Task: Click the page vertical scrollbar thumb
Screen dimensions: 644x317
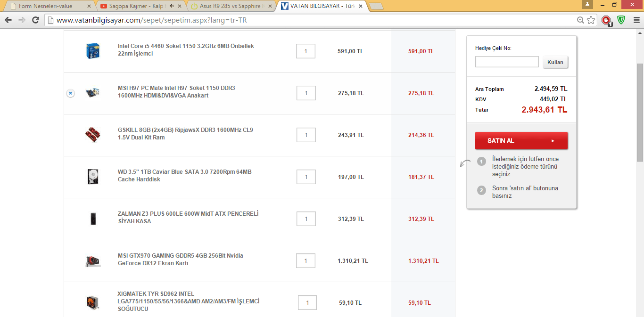Action: (x=640, y=112)
